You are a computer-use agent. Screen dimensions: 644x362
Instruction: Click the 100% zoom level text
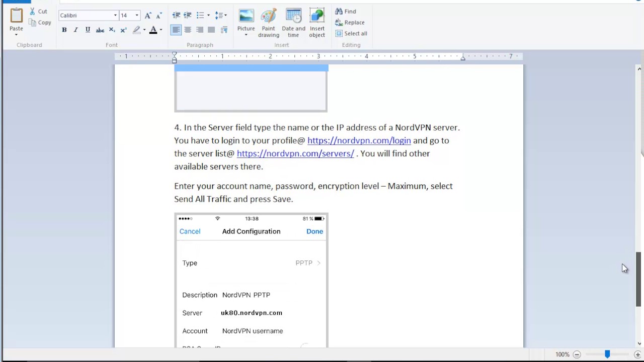562,354
